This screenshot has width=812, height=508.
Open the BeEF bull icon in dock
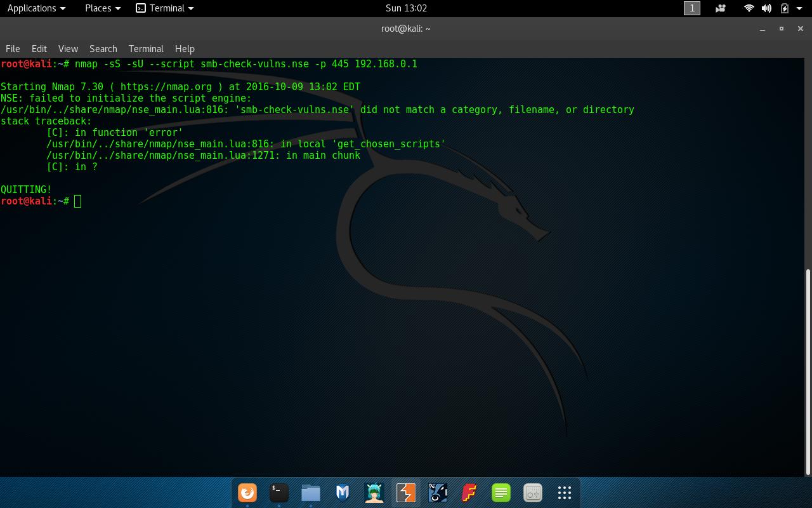(438, 493)
